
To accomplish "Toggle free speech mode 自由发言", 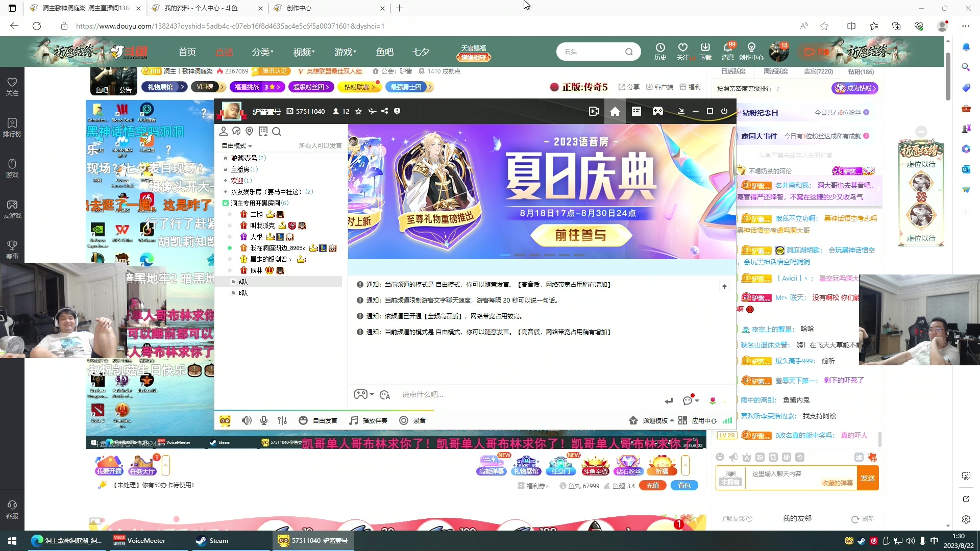I will tap(318, 420).
